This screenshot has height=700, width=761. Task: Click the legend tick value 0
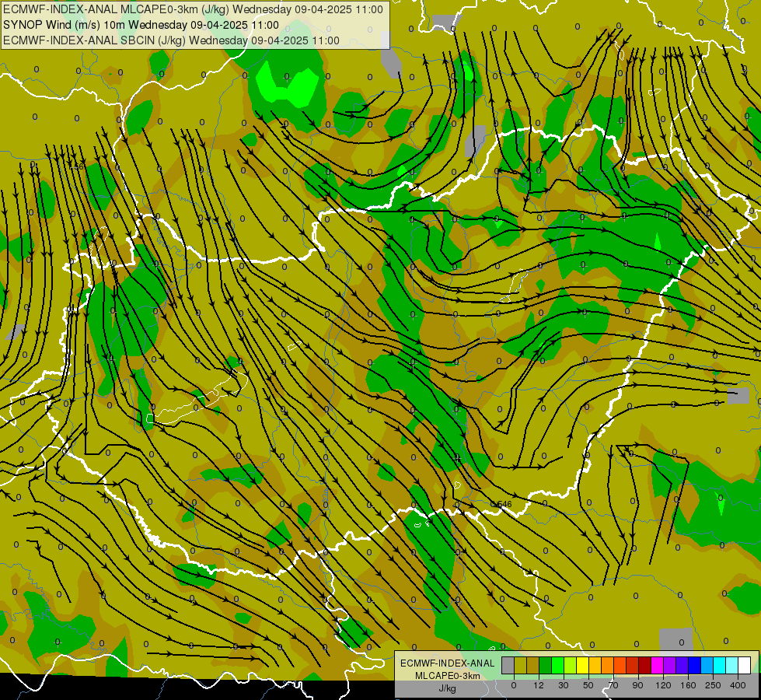coord(514,685)
